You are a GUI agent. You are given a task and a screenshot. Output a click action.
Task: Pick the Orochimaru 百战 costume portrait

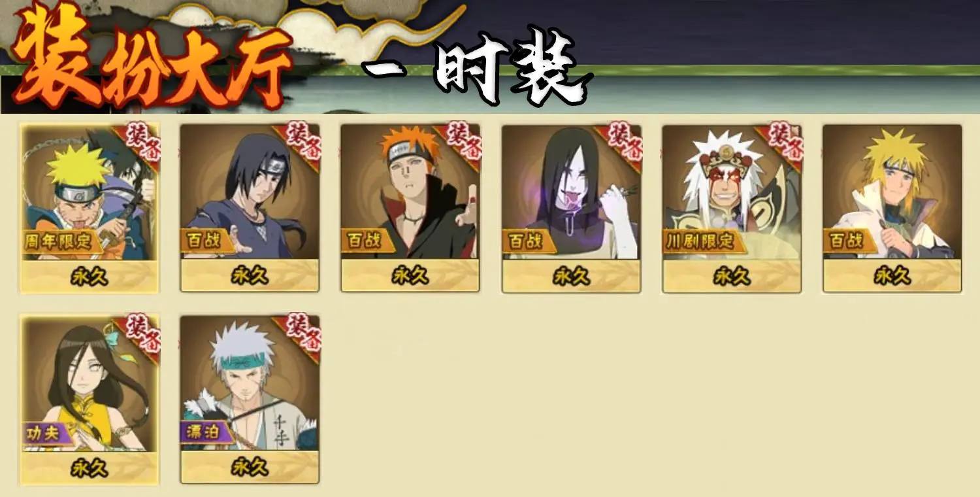tap(571, 192)
